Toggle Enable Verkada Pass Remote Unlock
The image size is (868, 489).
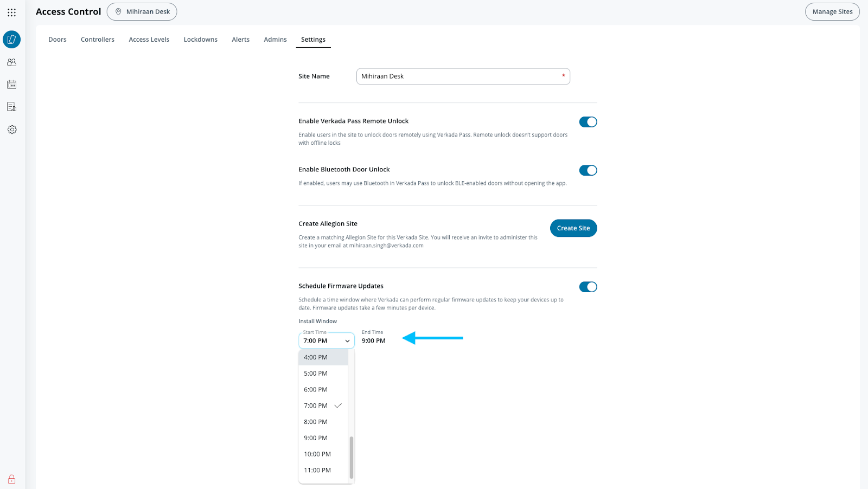588,122
